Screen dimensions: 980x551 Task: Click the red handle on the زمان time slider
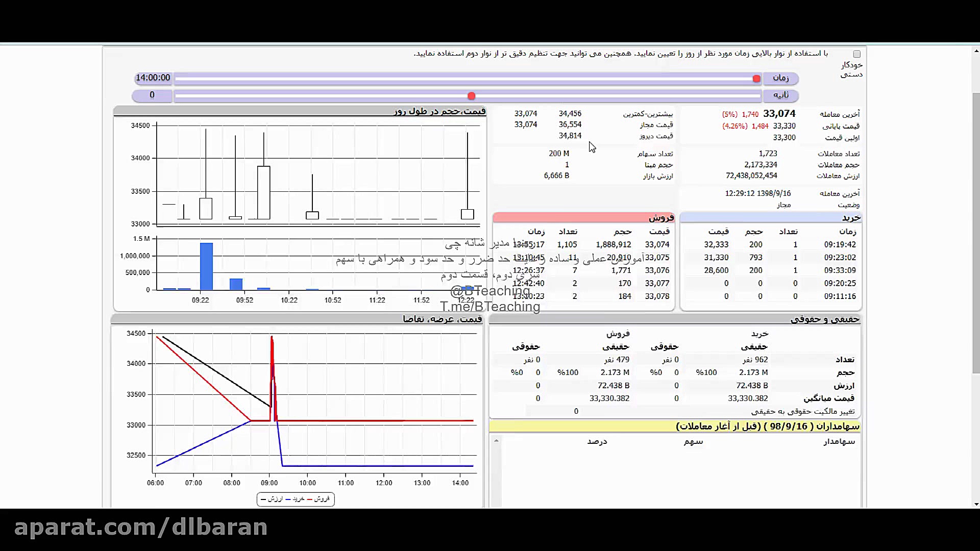[756, 79]
